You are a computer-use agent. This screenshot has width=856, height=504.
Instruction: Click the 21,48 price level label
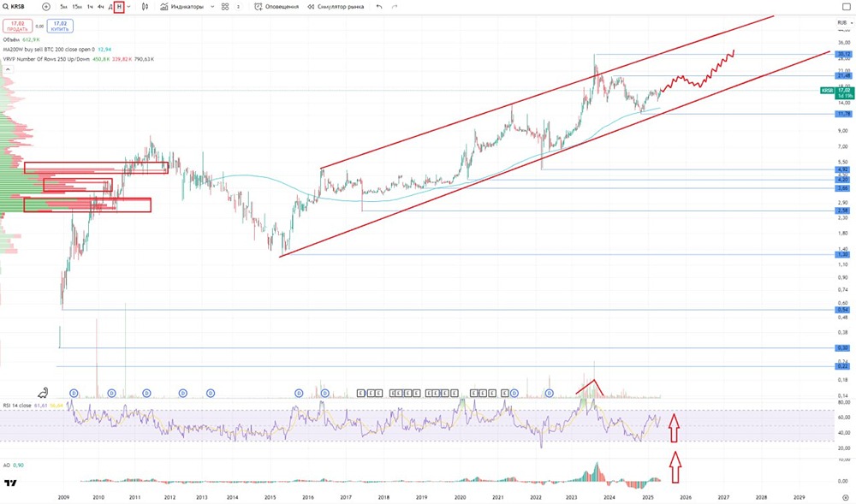click(x=844, y=76)
